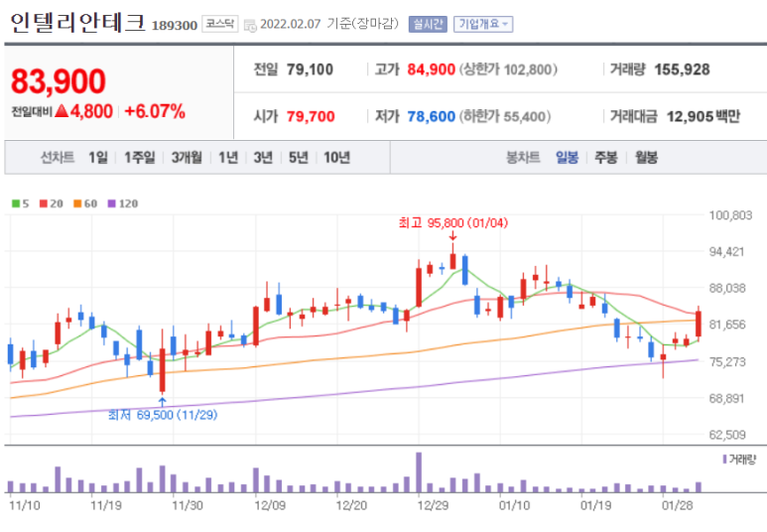Screen dimensions: 767x532
Task: Switch to 주봉 weekly candle chart
Action: point(605,158)
